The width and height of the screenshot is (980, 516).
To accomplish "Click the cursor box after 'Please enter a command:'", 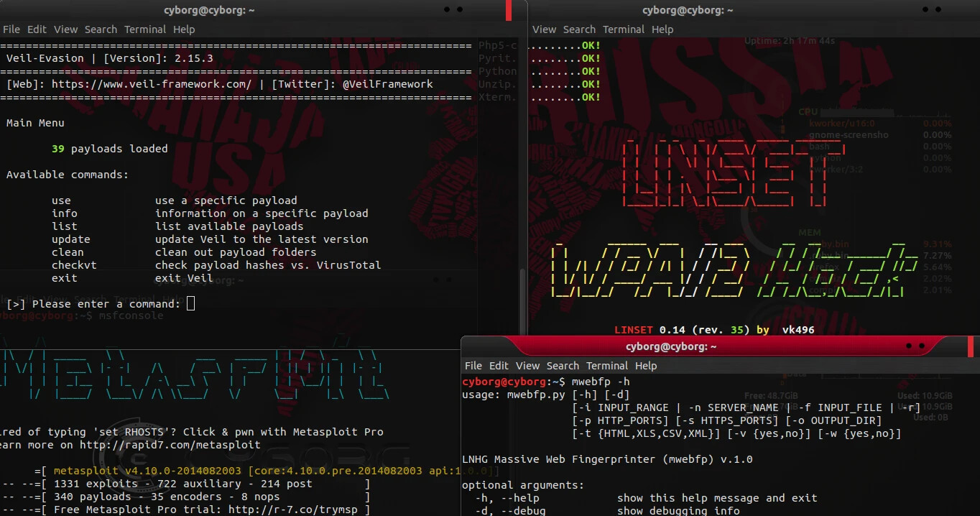I will point(190,304).
